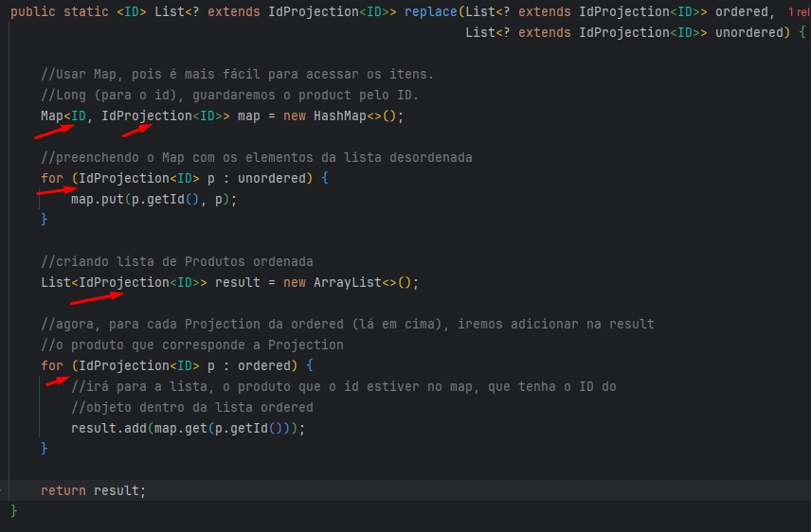The image size is (811, 532).
Task: Click the 'result' variable in List declaration
Action: point(237,282)
